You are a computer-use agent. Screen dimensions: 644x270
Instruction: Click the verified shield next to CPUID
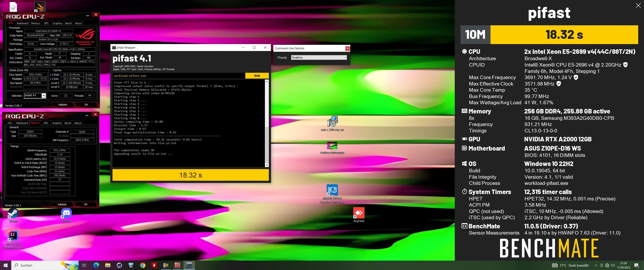(625, 65)
